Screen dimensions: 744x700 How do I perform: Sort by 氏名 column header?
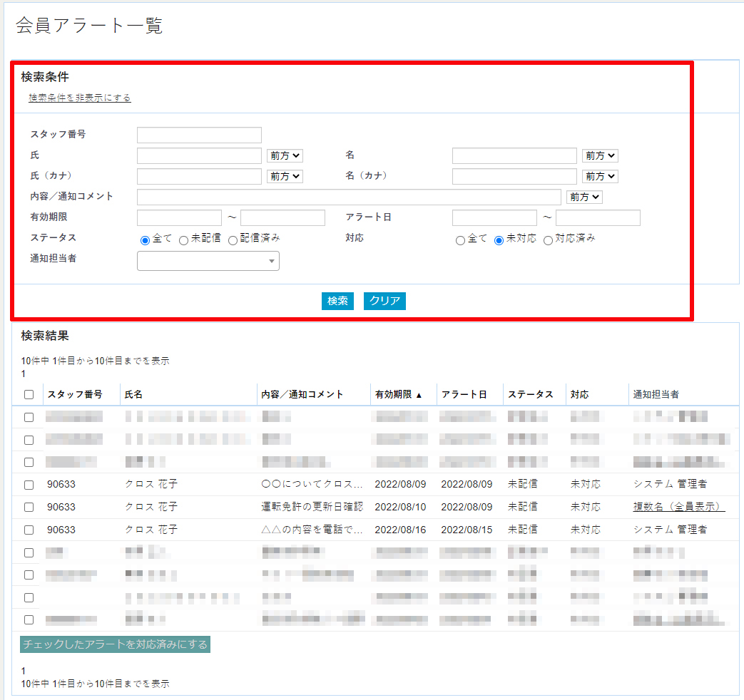click(133, 395)
